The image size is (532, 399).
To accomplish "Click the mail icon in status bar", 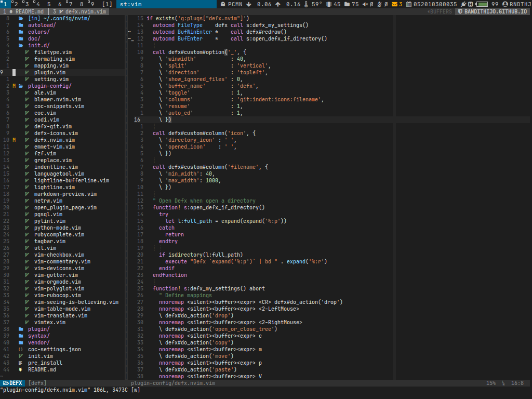I will coord(394,4).
